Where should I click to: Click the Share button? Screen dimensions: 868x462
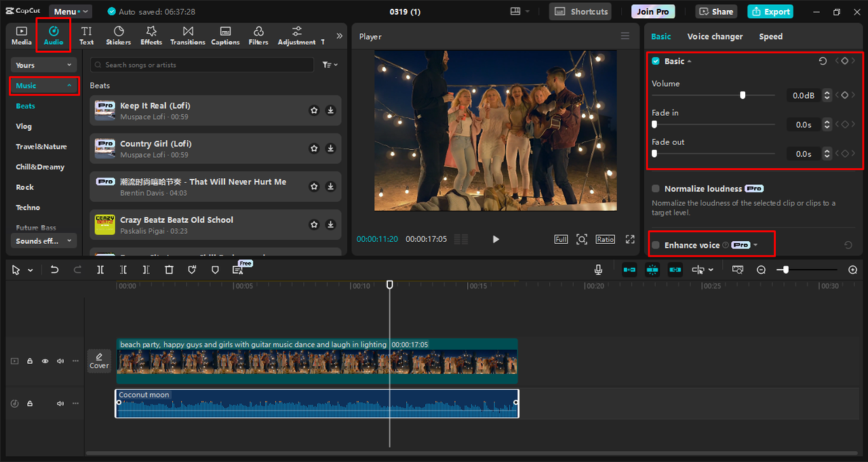(x=716, y=12)
